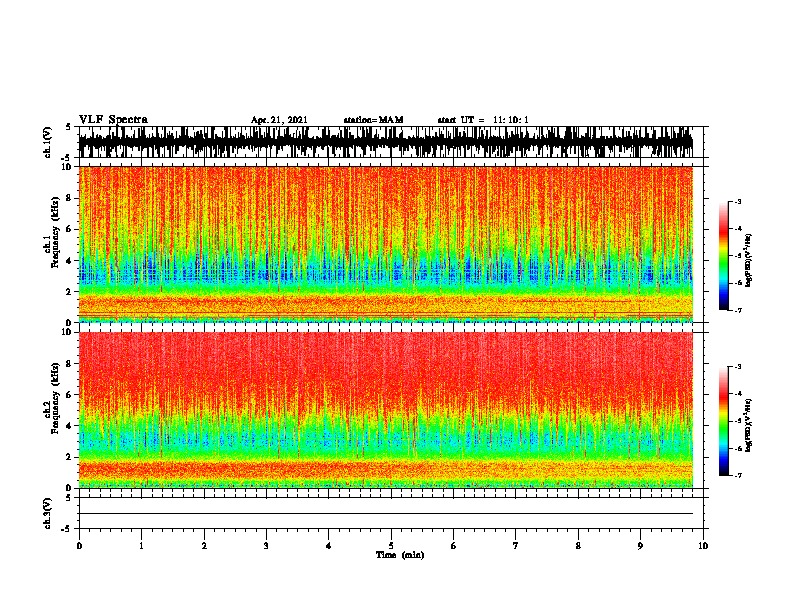Click time axis tick label "7"
This screenshot has height=612, width=792.
click(x=516, y=546)
